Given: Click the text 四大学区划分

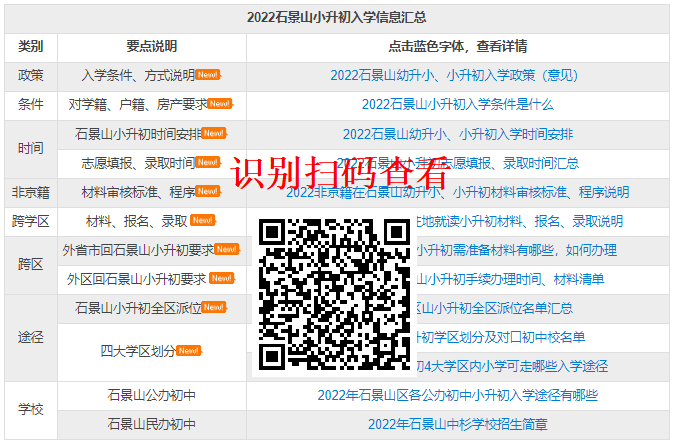Looking at the screenshot, I should tap(138, 351).
